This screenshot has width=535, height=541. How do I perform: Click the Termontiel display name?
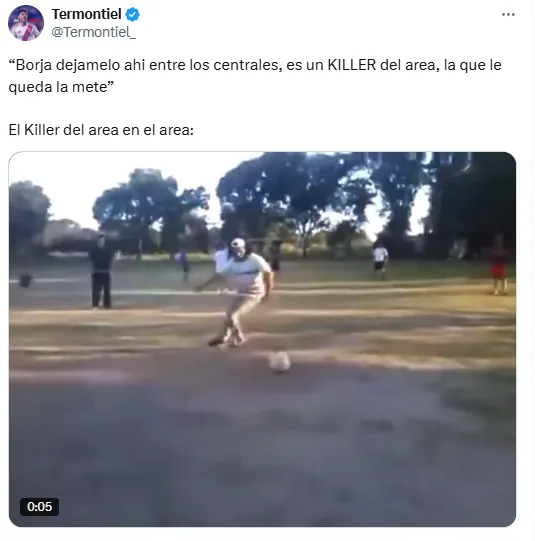86,14
